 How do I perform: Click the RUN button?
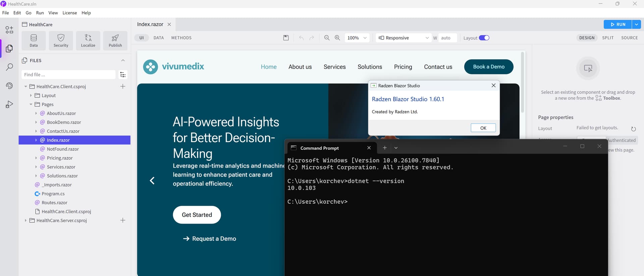tap(618, 24)
